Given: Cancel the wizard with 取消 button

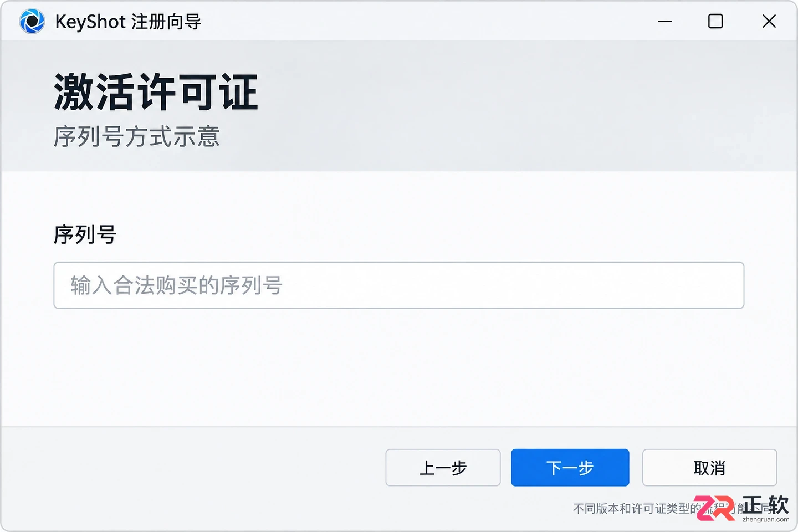Looking at the screenshot, I should tap(709, 468).
